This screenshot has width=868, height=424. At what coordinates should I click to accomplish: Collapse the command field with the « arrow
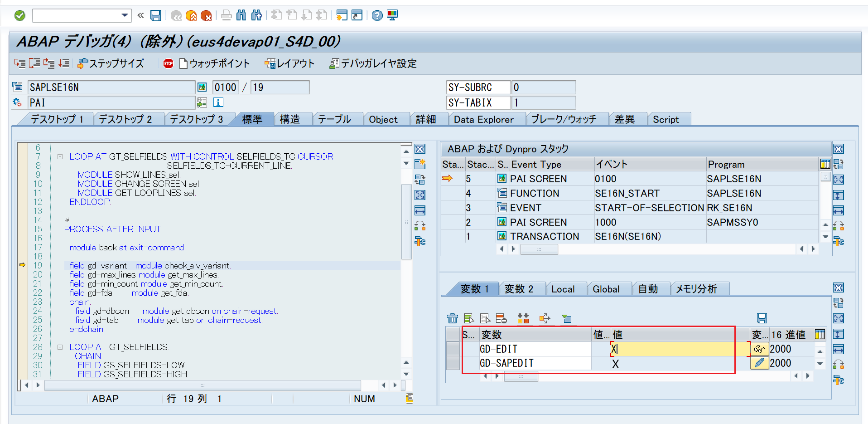140,15
